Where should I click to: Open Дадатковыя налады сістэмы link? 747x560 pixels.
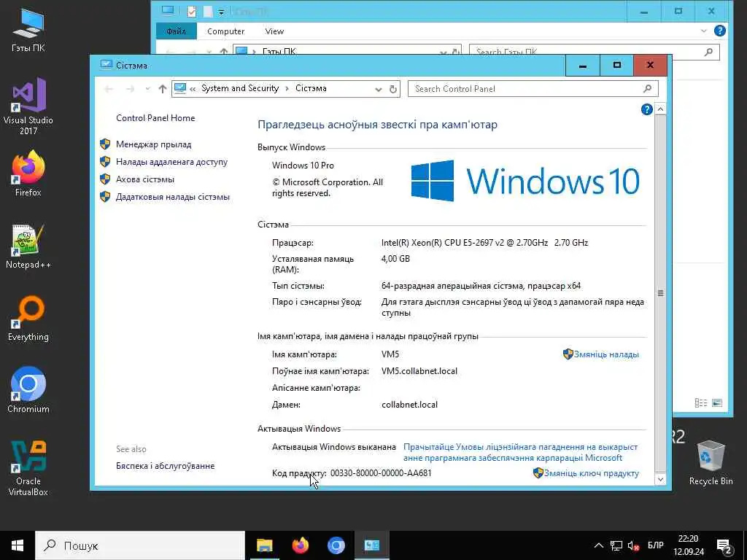172,197
